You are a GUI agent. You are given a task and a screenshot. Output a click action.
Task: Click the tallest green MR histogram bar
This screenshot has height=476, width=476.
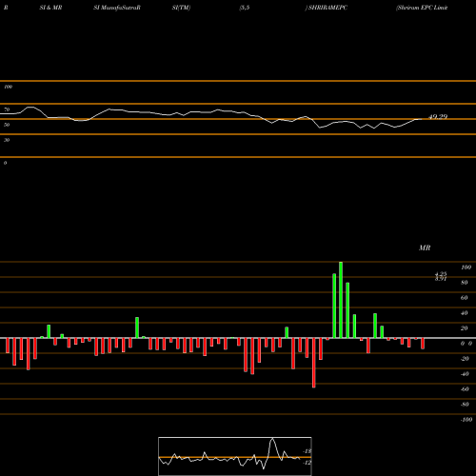341,300
